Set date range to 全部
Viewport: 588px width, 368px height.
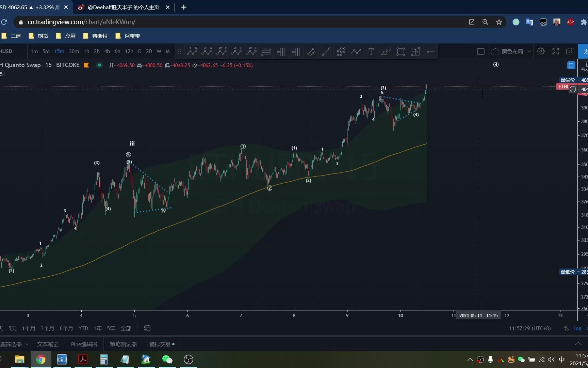[x=126, y=328]
